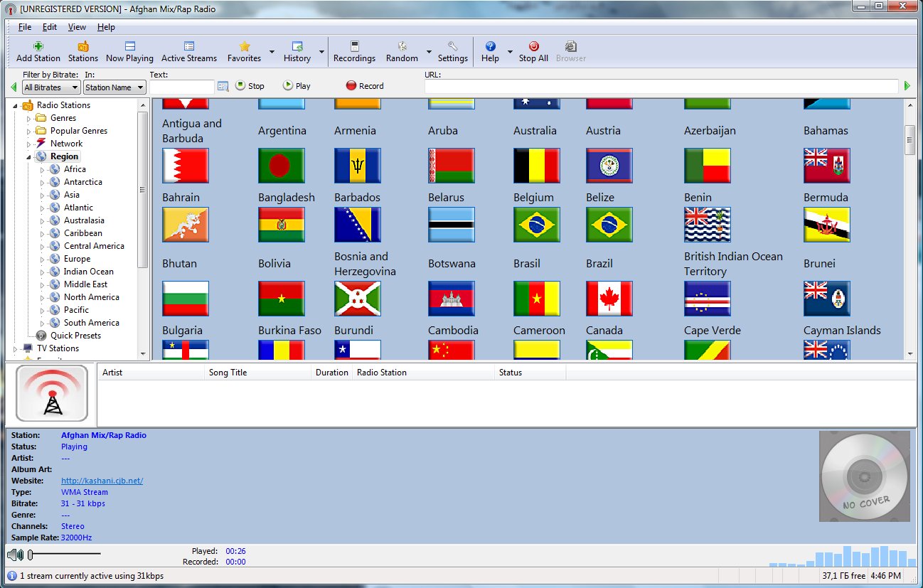This screenshot has width=923, height=588.
Task: Select South America in the tree
Action: coord(92,323)
